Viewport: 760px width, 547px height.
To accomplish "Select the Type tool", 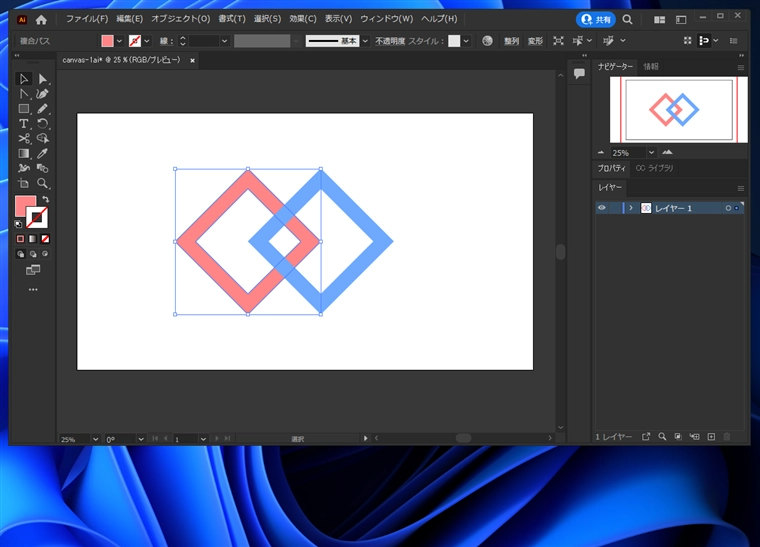I will pyautogui.click(x=23, y=124).
